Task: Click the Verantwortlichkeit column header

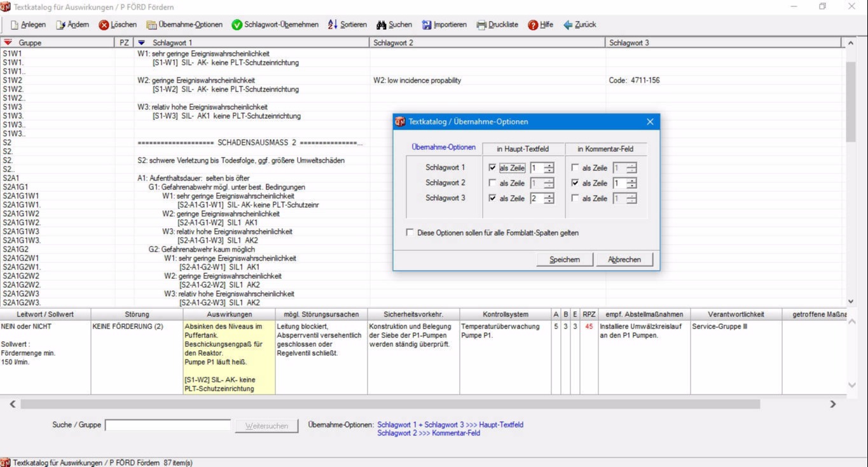Action: coord(736,315)
